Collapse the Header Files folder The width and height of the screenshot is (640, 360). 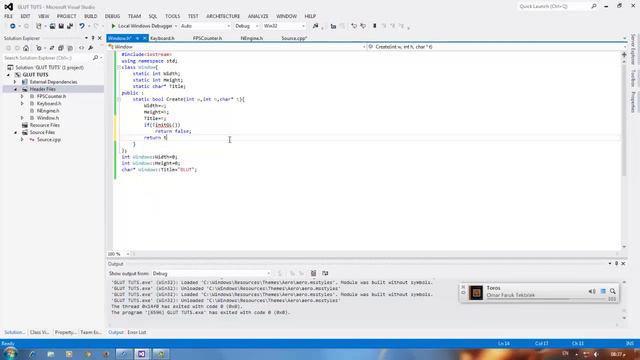[x=16, y=89]
